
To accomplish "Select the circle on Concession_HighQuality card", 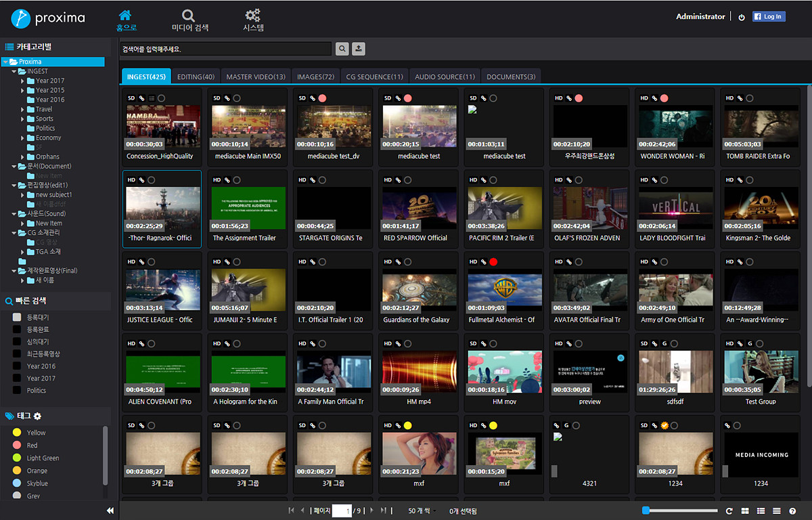I will coord(162,98).
